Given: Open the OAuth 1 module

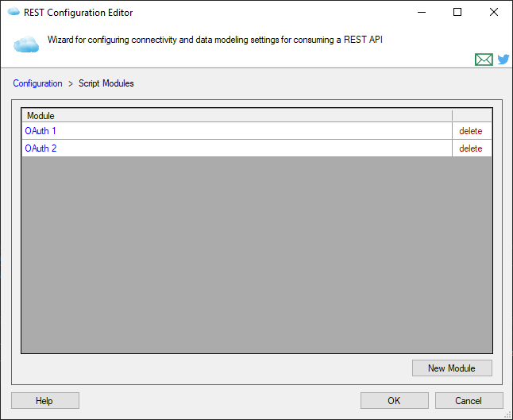Looking at the screenshot, I should (x=40, y=131).
